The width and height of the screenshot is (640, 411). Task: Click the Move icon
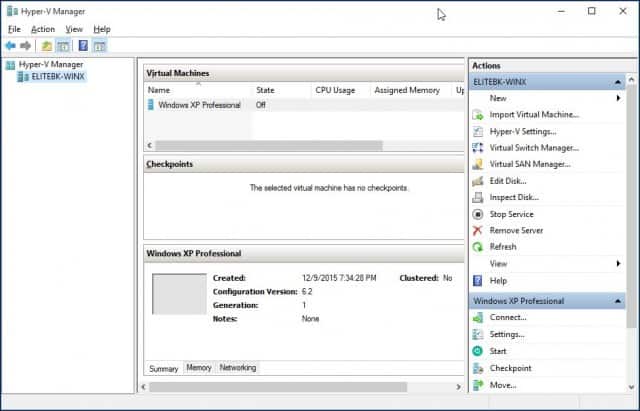click(478, 385)
